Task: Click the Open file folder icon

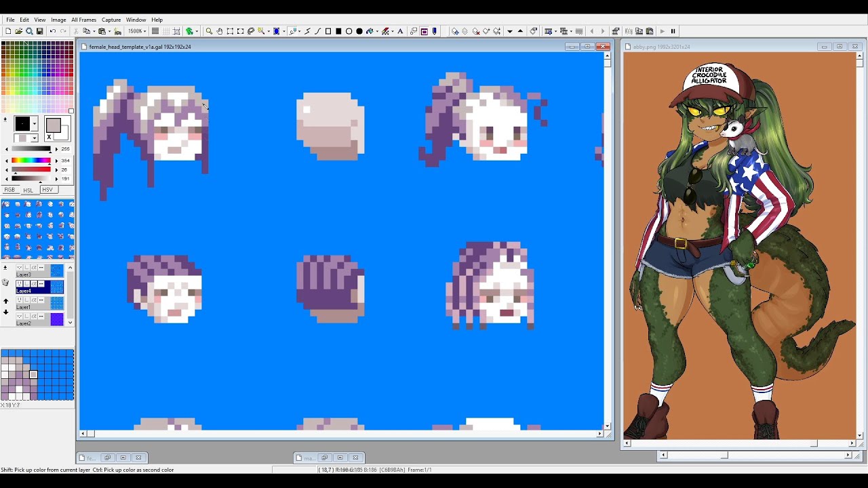Action: (x=19, y=31)
